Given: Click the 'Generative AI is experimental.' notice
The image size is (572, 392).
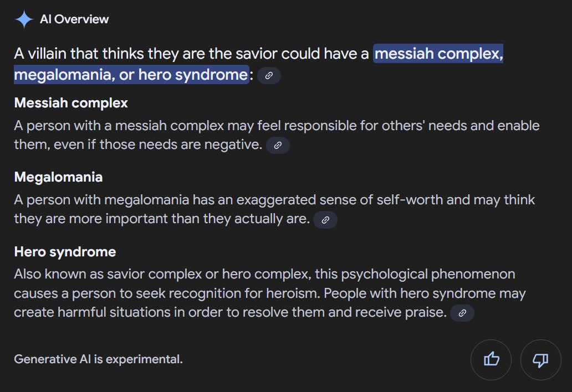Looking at the screenshot, I should [x=99, y=359].
